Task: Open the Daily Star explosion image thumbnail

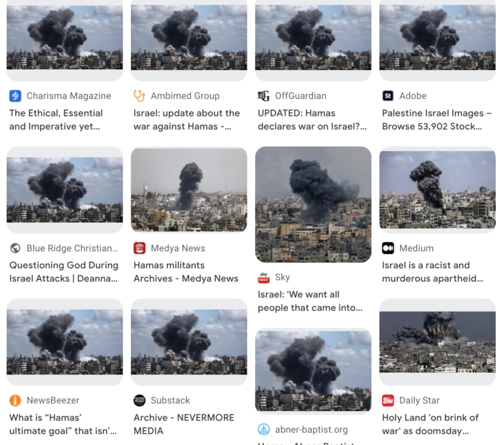Action: [x=437, y=342]
